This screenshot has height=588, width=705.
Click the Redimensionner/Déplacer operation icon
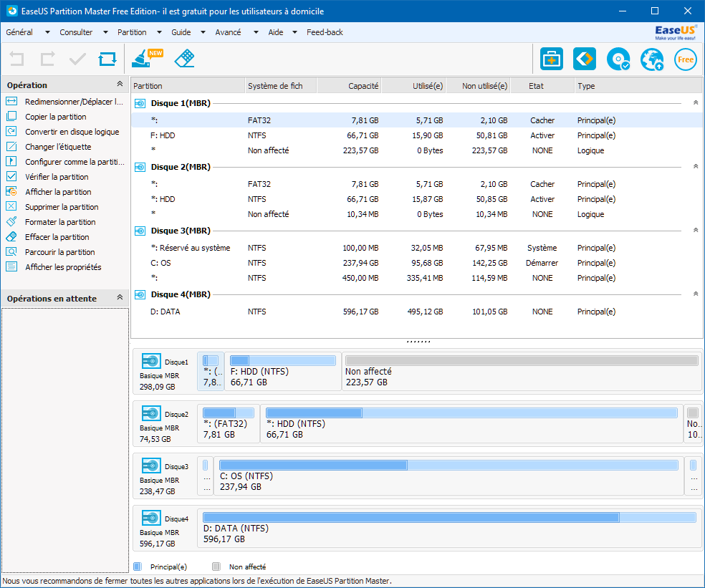tap(11, 101)
